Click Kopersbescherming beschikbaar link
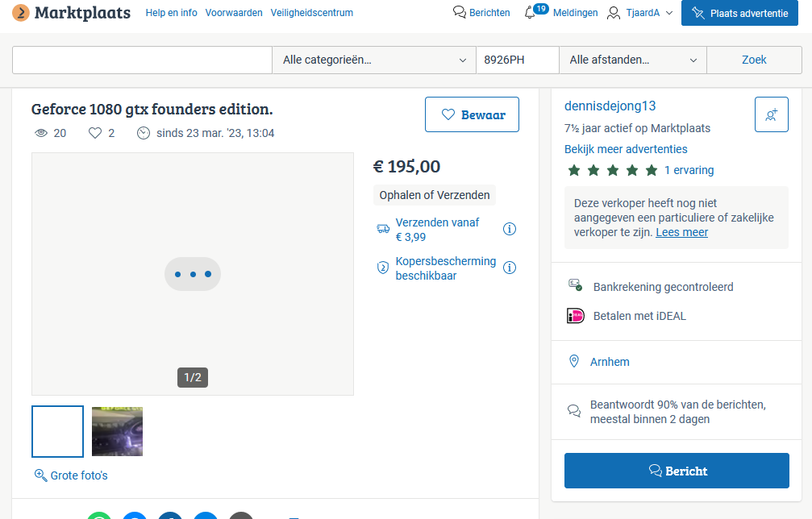 [446, 268]
